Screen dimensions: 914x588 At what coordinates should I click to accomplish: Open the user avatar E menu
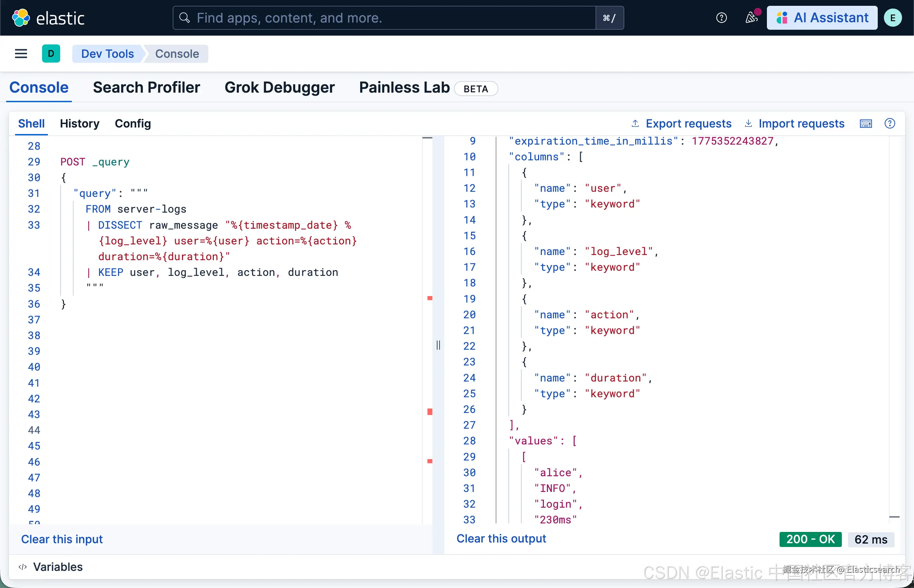coord(892,18)
